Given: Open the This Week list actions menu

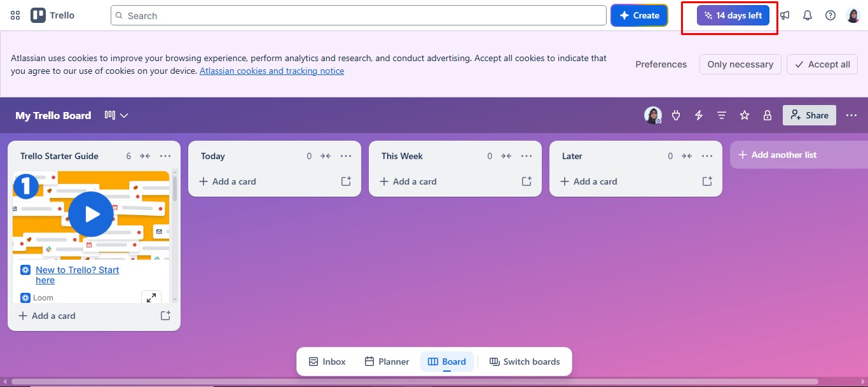Looking at the screenshot, I should pos(527,156).
